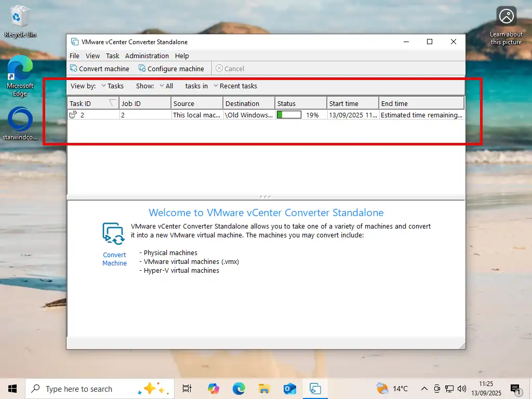Open the Help menu
This screenshot has height=399, width=532.
182,56
